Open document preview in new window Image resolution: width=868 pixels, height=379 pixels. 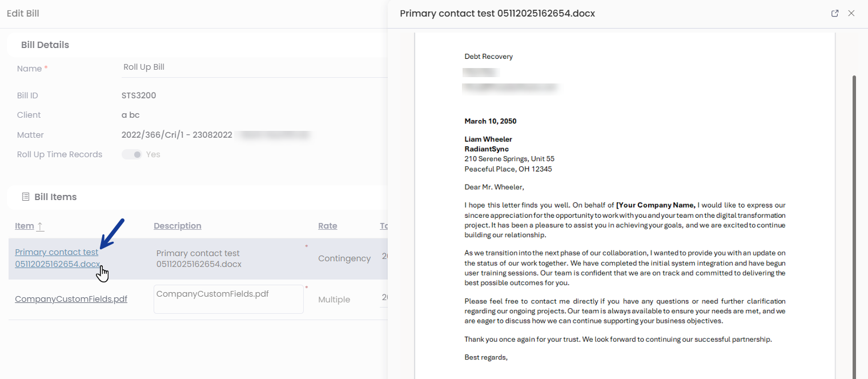(x=835, y=13)
